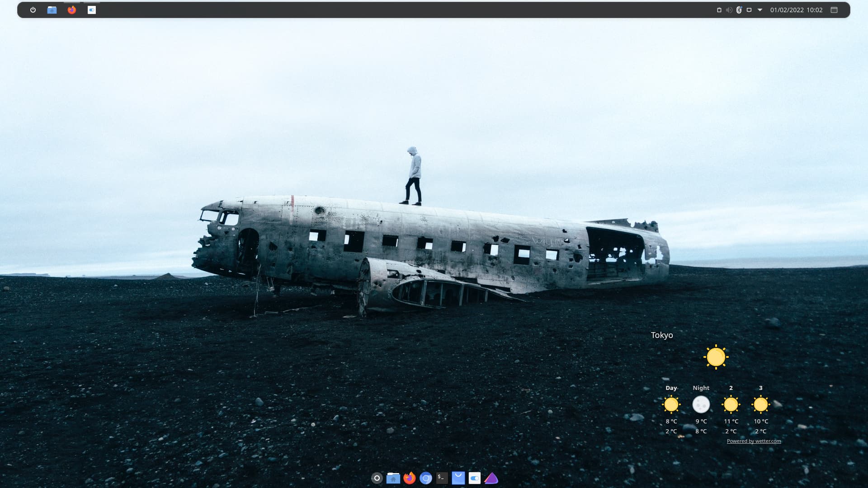Open the clipboard tray icon
This screenshot has width=868, height=488.
[x=719, y=10]
